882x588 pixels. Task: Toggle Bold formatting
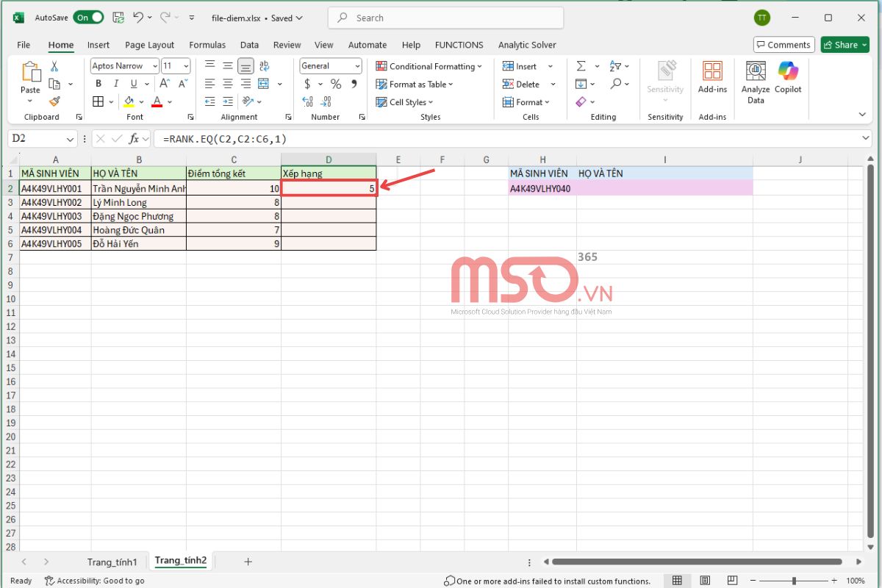pyautogui.click(x=98, y=84)
